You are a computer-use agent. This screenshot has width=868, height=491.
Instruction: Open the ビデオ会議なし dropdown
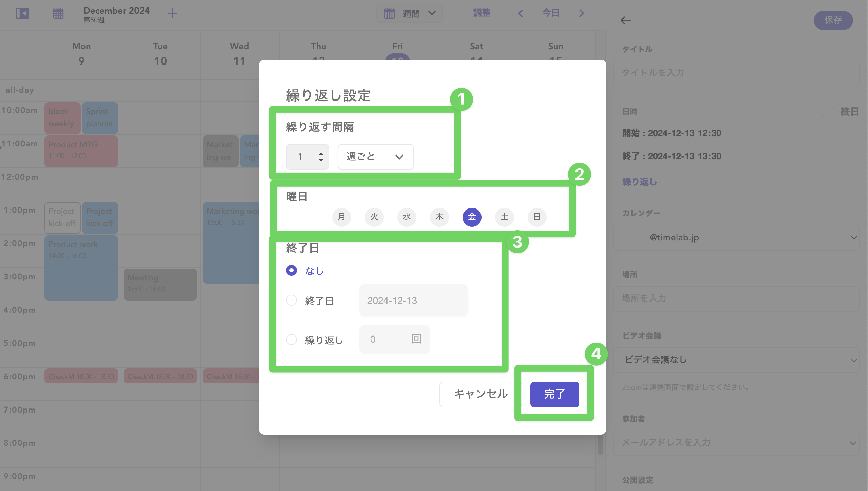click(x=736, y=360)
